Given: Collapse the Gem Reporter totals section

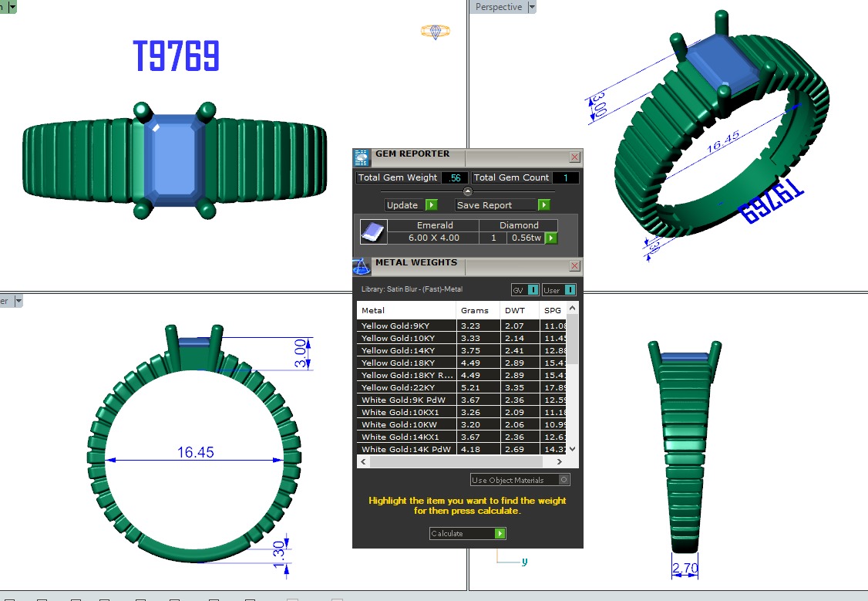Looking at the screenshot, I should pos(467,191).
